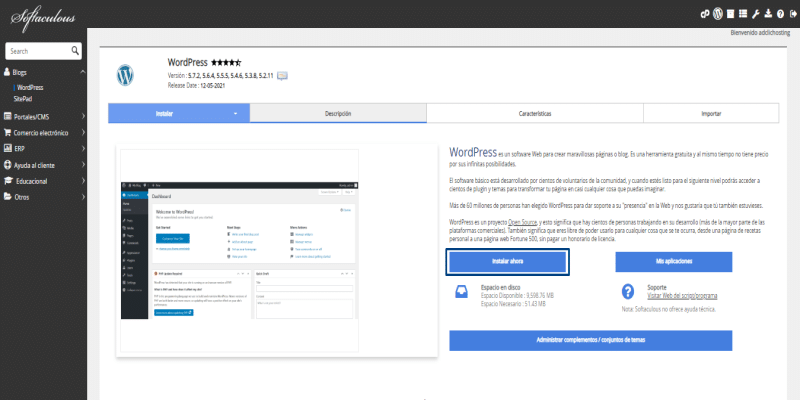Click the Comercio electrónico category label
The width and height of the screenshot is (800, 400).
pos(41,133)
